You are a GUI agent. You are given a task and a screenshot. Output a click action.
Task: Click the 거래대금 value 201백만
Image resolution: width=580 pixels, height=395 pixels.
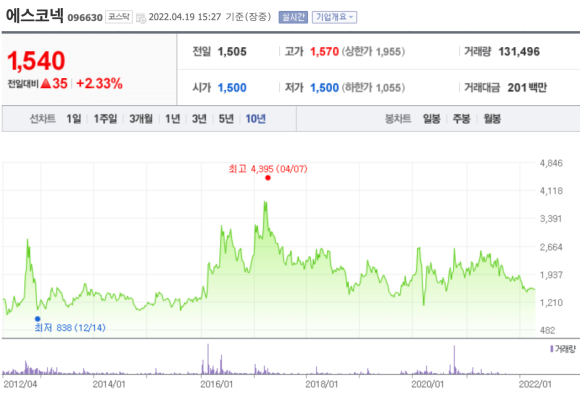(527, 88)
